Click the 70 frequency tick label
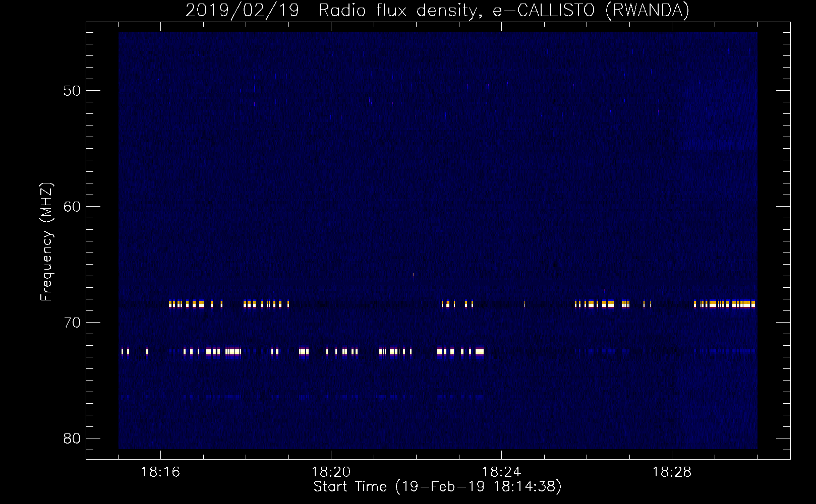This screenshot has height=504, width=816. pos(72,323)
